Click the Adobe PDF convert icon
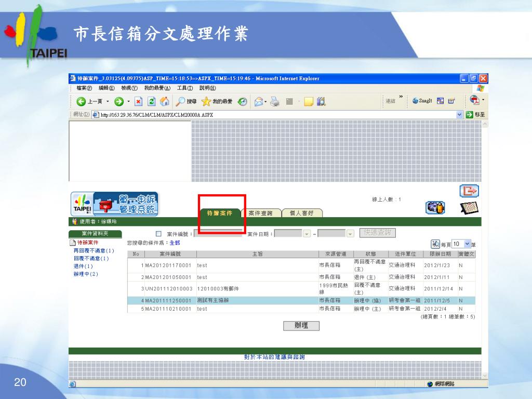This screenshot has width=532, height=399. (x=474, y=100)
